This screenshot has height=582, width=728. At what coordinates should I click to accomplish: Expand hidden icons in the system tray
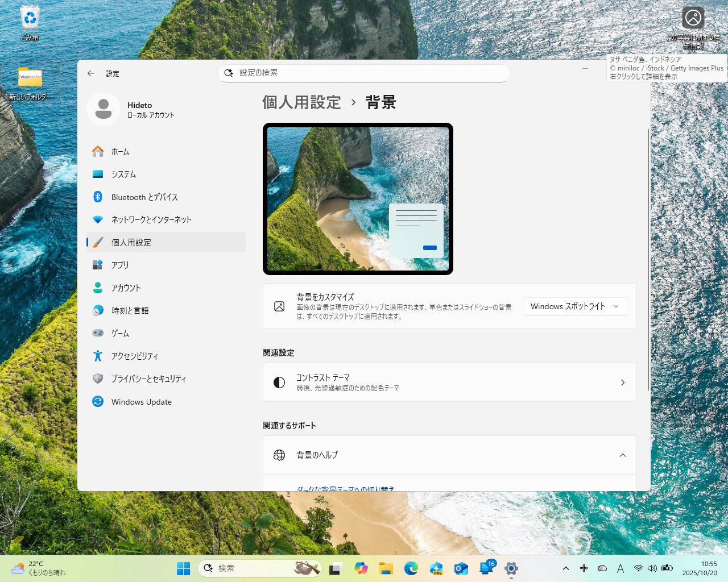[566, 568]
